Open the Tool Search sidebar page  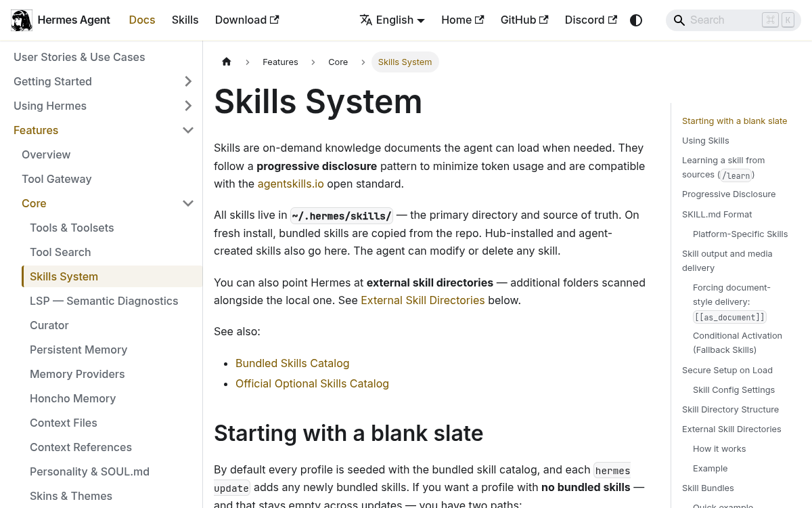pyautogui.click(x=60, y=252)
